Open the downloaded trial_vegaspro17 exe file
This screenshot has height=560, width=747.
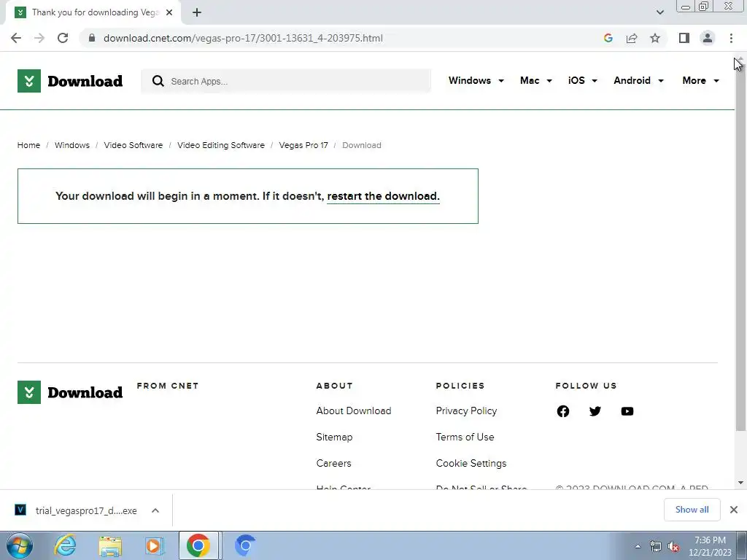76,510
